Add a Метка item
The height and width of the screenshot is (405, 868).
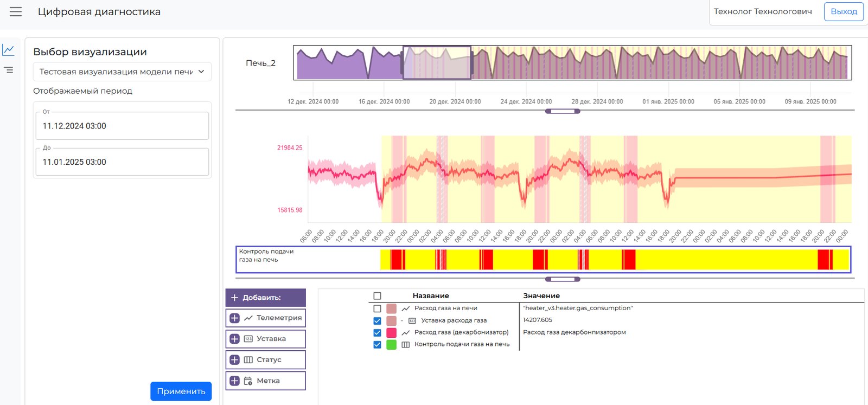[x=266, y=381]
